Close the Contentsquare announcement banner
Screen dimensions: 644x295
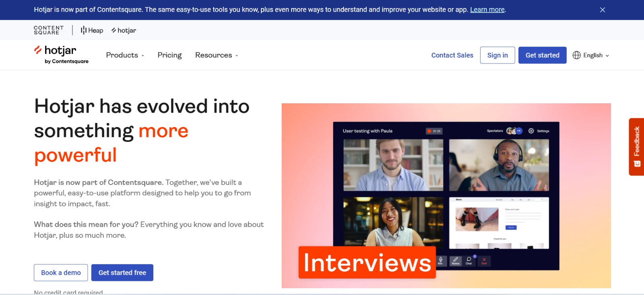(x=602, y=10)
